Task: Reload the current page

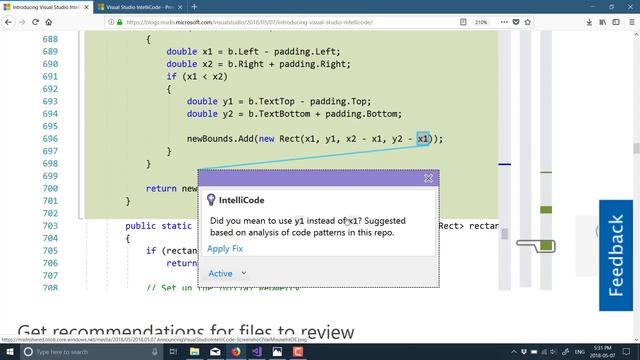Action: [x=36, y=22]
